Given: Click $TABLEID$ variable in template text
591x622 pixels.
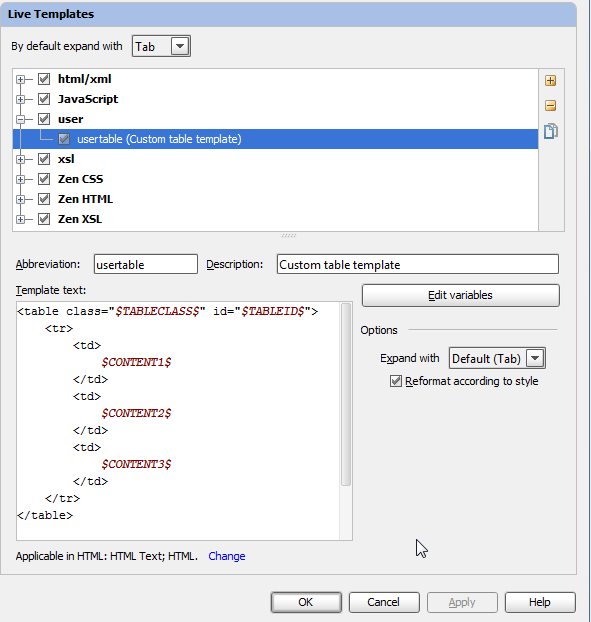Looking at the screenshot, I should point(273,311).
